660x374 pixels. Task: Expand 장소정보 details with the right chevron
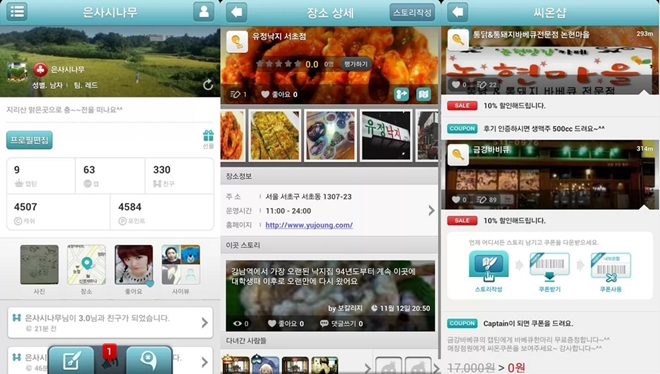click(x=431, y=210)
